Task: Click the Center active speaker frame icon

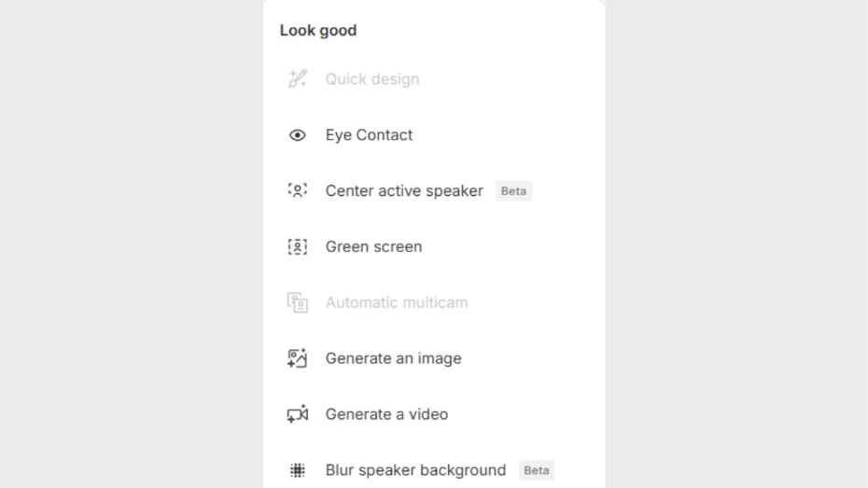Action: coord(297,190)
